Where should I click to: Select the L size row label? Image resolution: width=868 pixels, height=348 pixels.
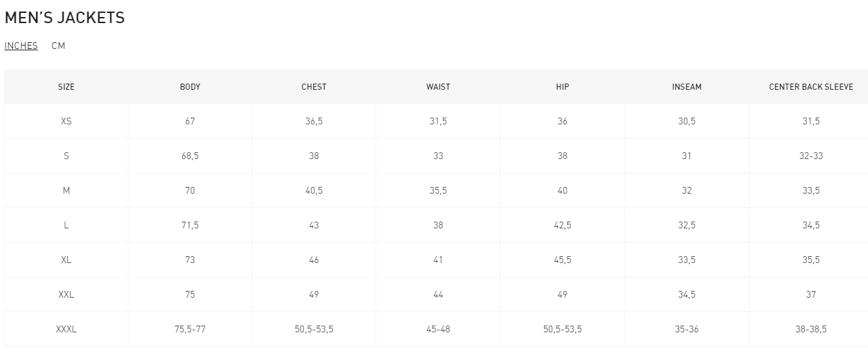pyautogui.click(x=67, y=226)
